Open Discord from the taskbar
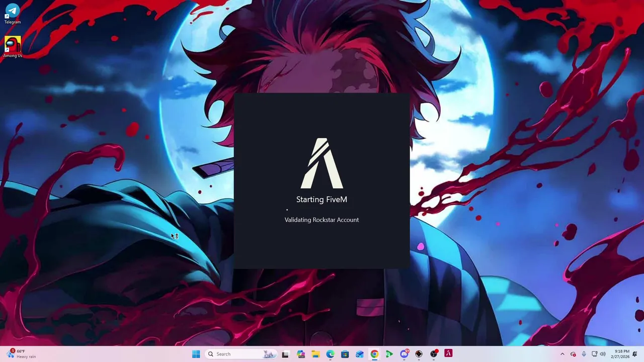The height and width of the screenshot is (362, 644). point(404,354)
